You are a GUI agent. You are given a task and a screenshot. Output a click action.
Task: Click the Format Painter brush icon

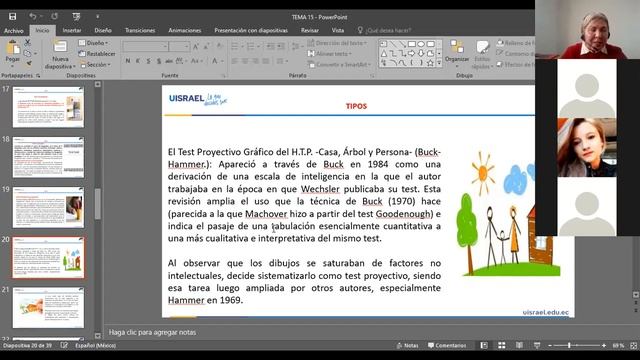[x=29, y=64]
